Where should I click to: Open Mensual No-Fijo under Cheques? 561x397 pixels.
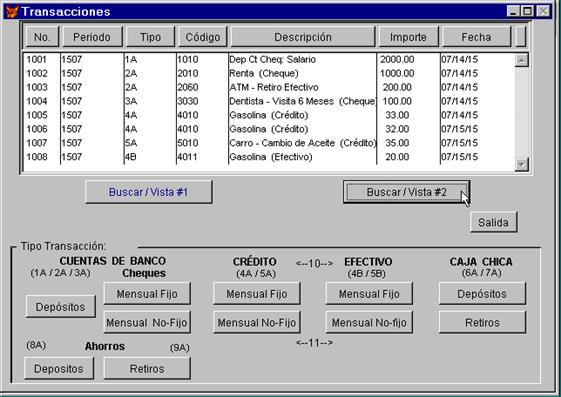coord(147,323)
